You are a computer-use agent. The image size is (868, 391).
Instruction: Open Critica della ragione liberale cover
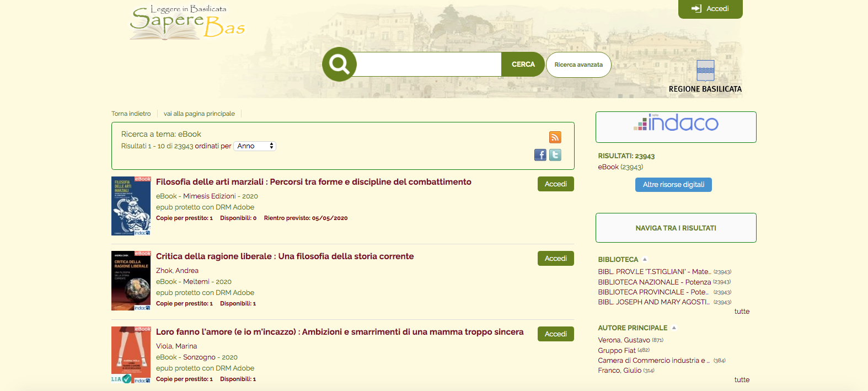[x=131, y=281]
